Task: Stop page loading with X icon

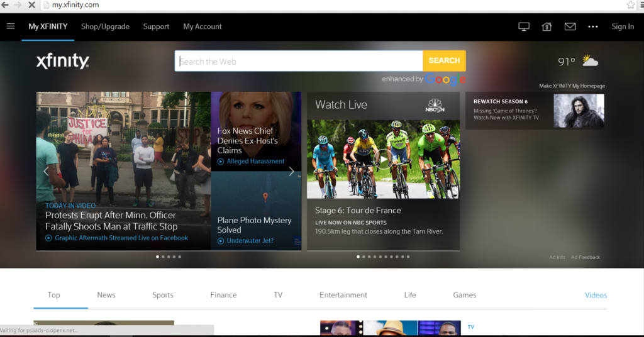Action: click(x=31, y=5)
